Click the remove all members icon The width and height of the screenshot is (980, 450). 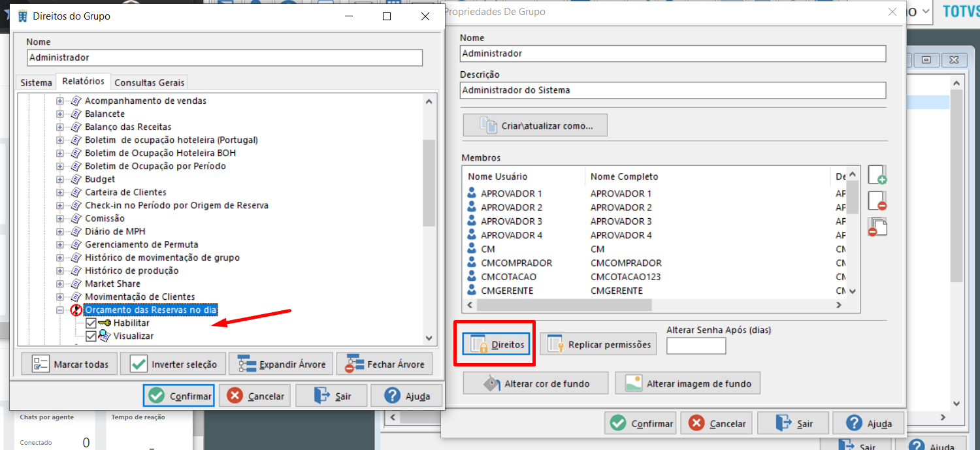[x=877, y=227]
